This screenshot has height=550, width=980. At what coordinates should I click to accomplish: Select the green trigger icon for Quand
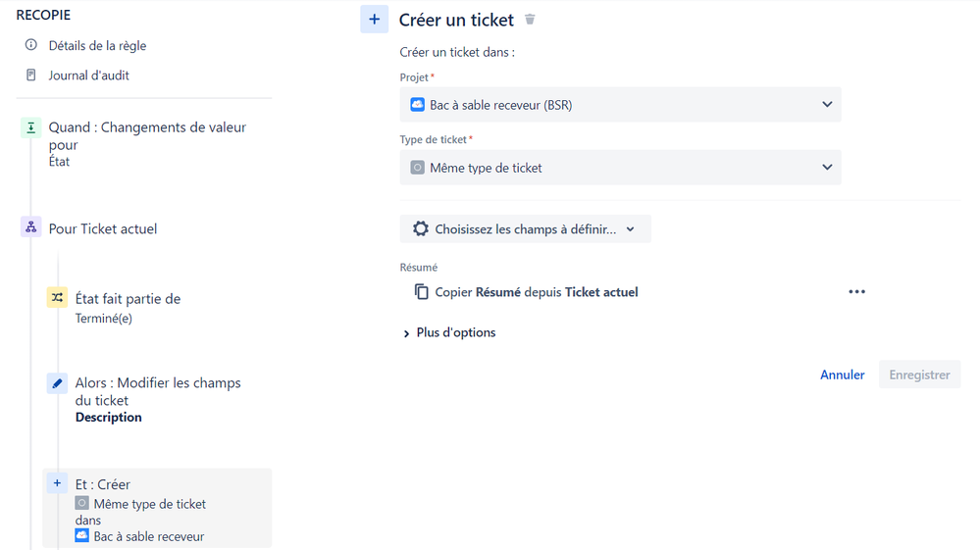30,127
